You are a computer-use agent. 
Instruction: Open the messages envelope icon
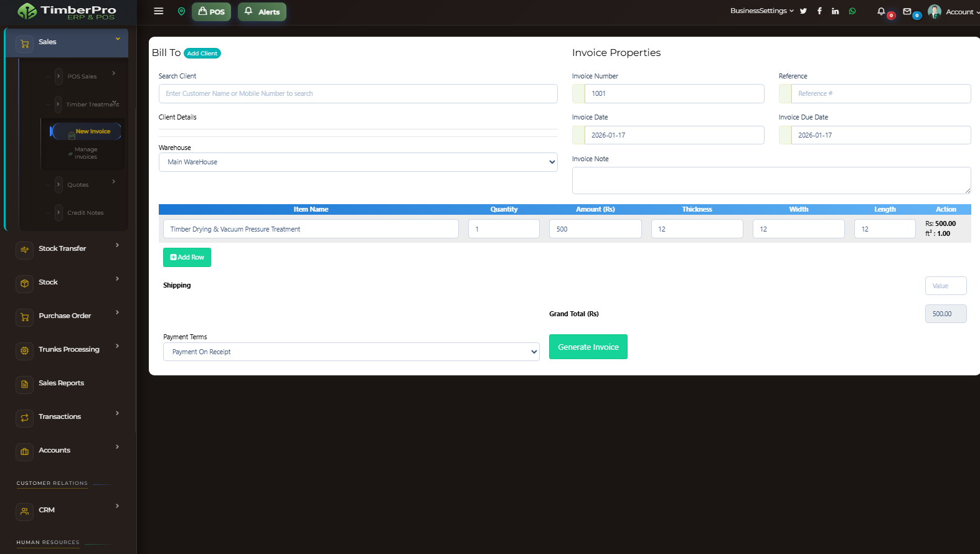point(907,11)
